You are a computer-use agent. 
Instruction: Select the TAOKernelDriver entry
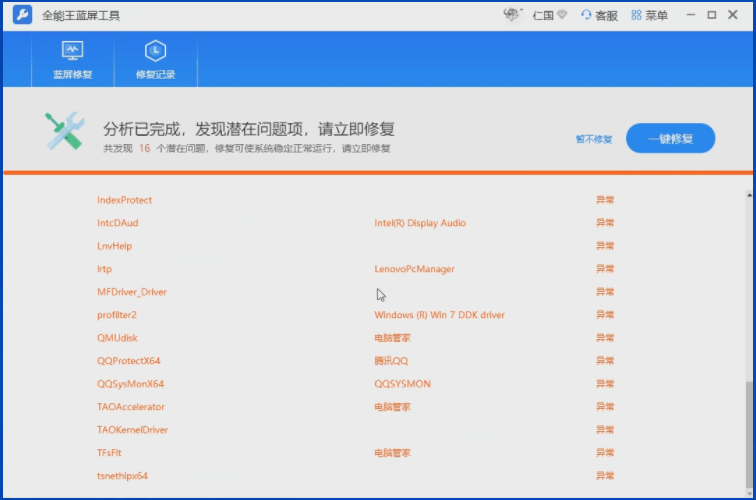132,430
